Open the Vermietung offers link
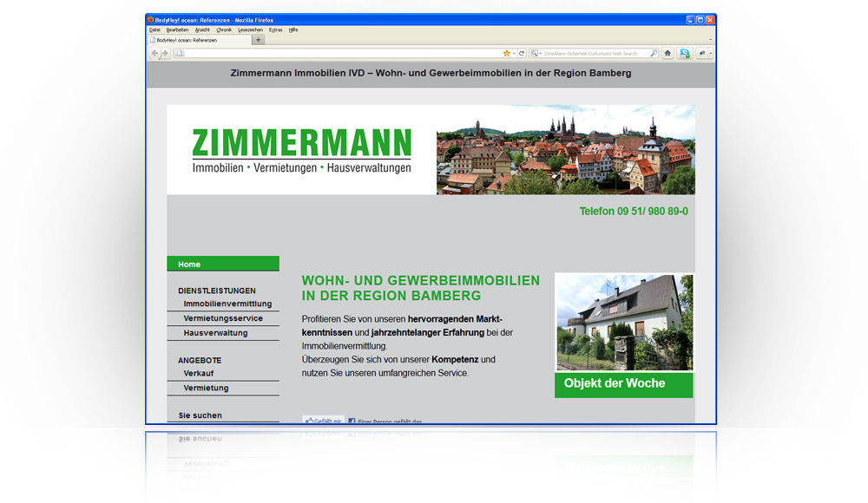868x503 pixels. click(206, 388)
